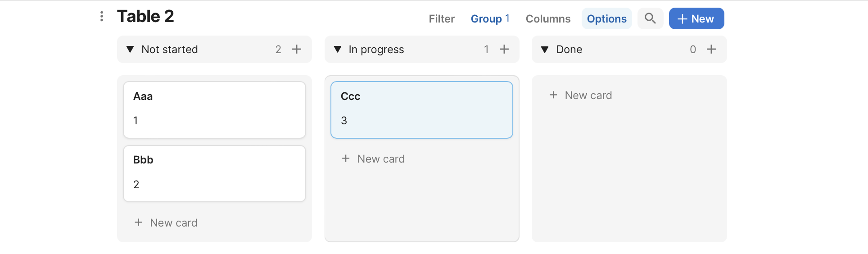Click plus icon in Not started header

(297, 49)
